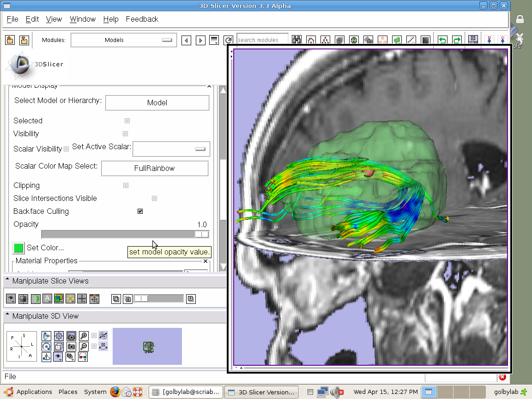Click the search modules input field
This screenshot has width=532, height=399.
click(262, 40)
